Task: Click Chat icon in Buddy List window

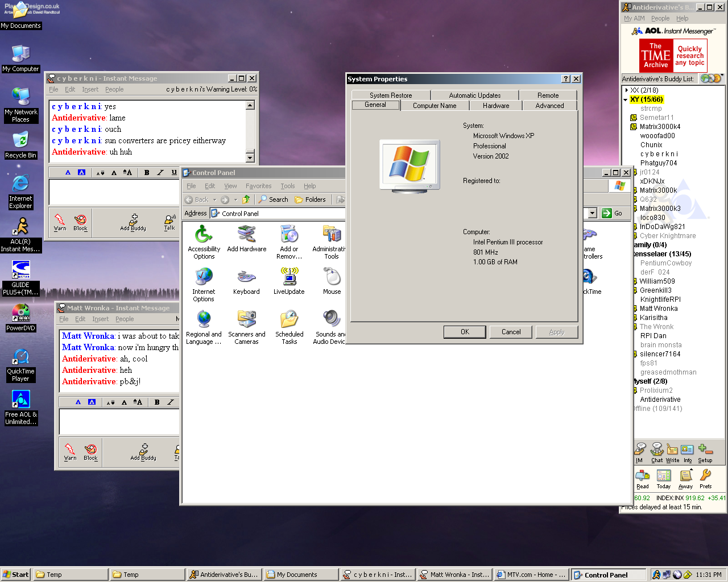Action: pyautogui.click(x=657, y=453)
